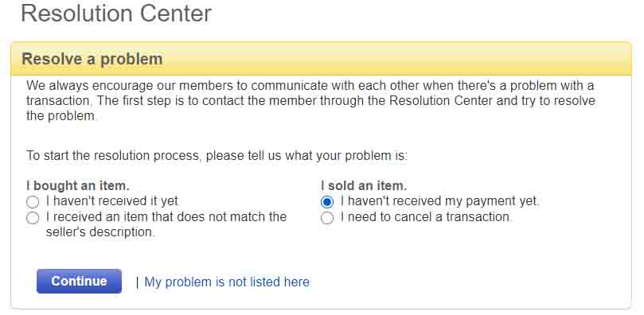This screenshot has height=315, width=644.
Task: Open the "My problem is not listed here" link
Action: point(227,282)
